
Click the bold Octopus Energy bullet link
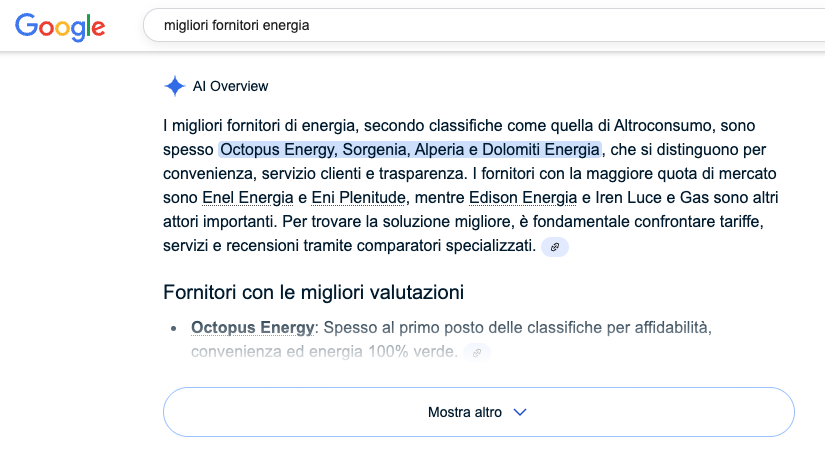[253, 328]
